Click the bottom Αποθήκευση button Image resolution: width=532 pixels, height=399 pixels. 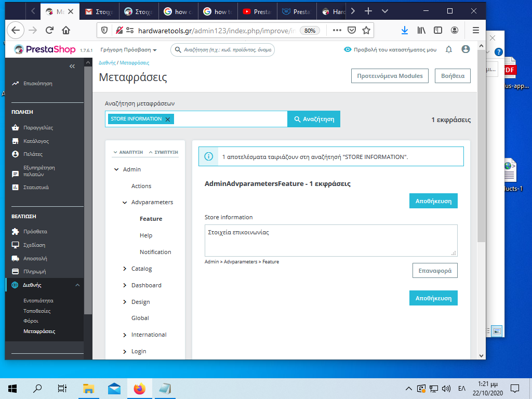click(x=433, y=298)
